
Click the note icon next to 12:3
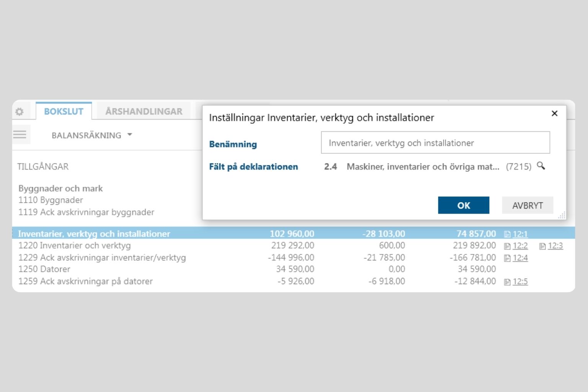click(542, 246)
